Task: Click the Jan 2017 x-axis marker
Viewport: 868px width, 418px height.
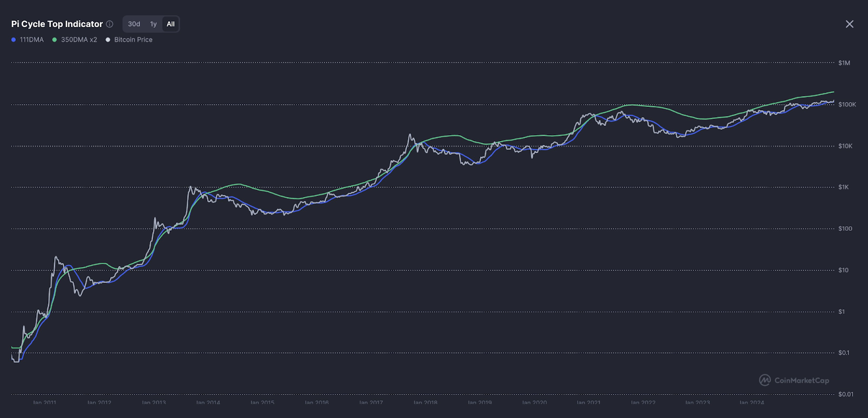Action: [x=371, y=403]
